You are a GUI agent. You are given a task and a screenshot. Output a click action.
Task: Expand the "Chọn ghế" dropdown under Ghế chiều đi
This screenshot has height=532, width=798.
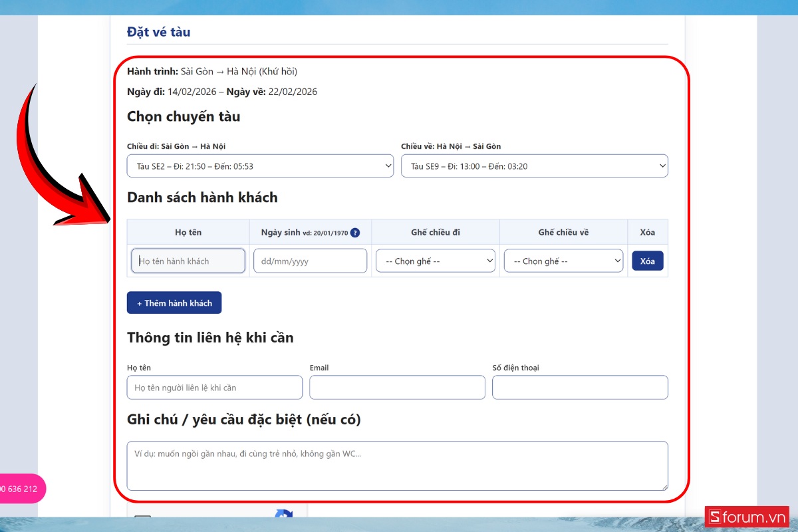(x=435, y=261)
